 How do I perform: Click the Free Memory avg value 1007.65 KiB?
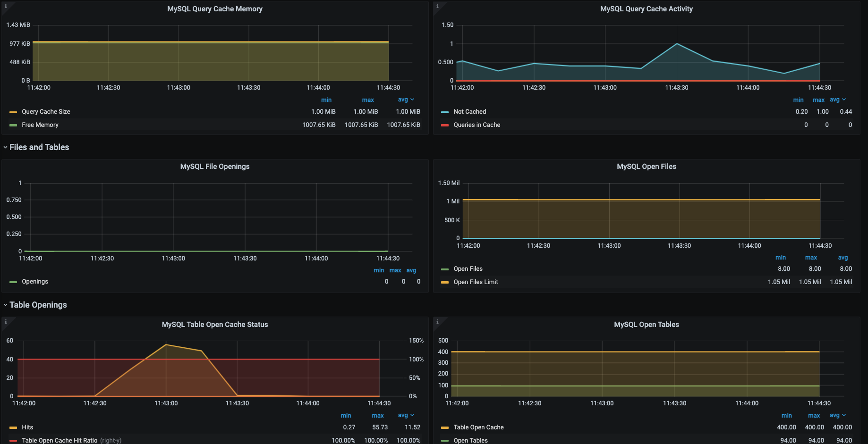coord(403,125)
